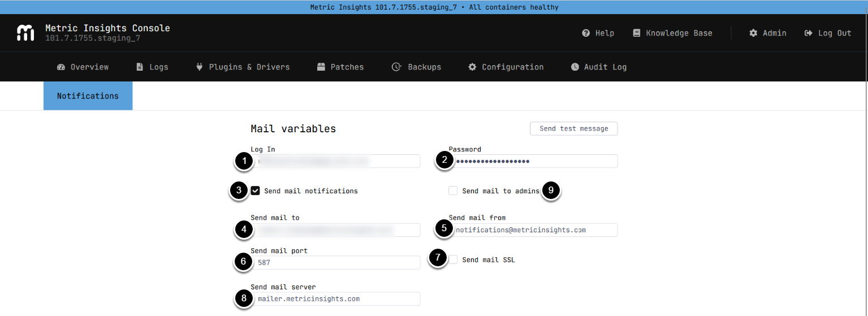Click the Overview dashboard icon
This screenshot has width=868, height=316.
(61, 67)
